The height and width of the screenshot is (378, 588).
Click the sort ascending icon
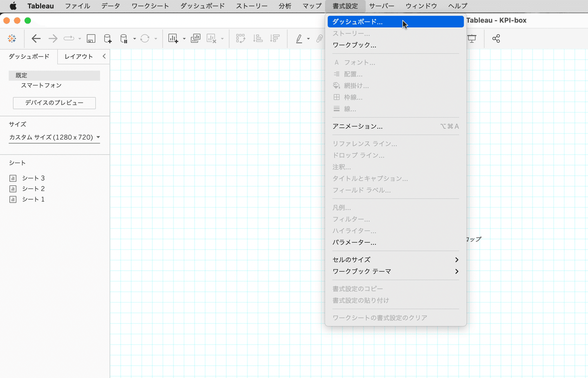point(258,39)
